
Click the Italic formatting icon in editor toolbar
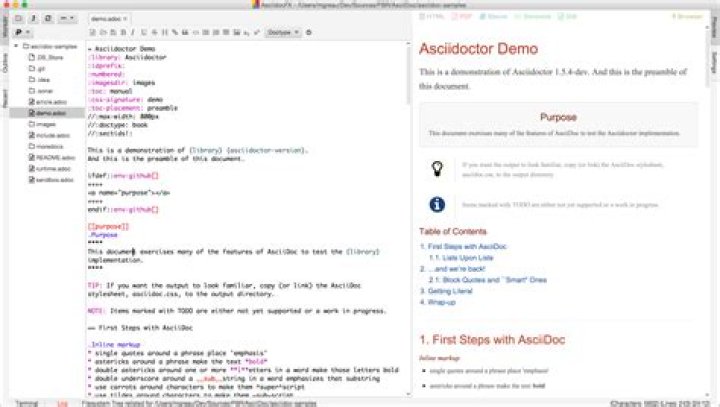tap(133, 33)
